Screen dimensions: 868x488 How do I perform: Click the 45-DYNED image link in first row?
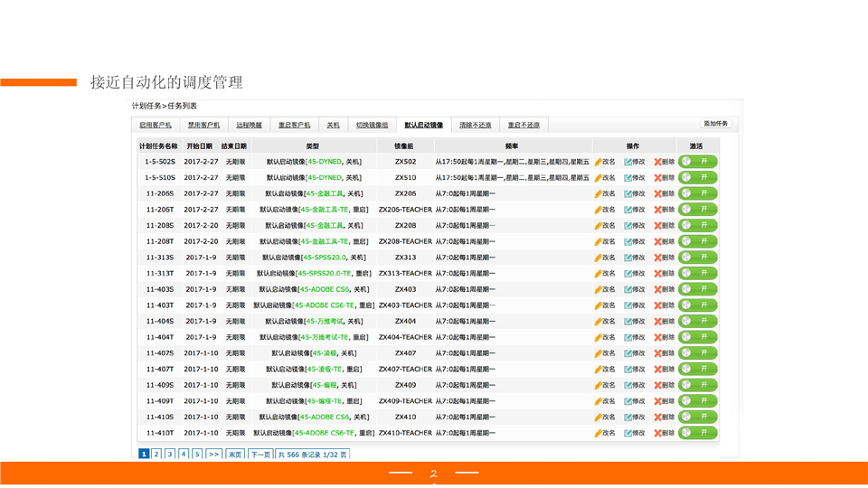(325, 162)
